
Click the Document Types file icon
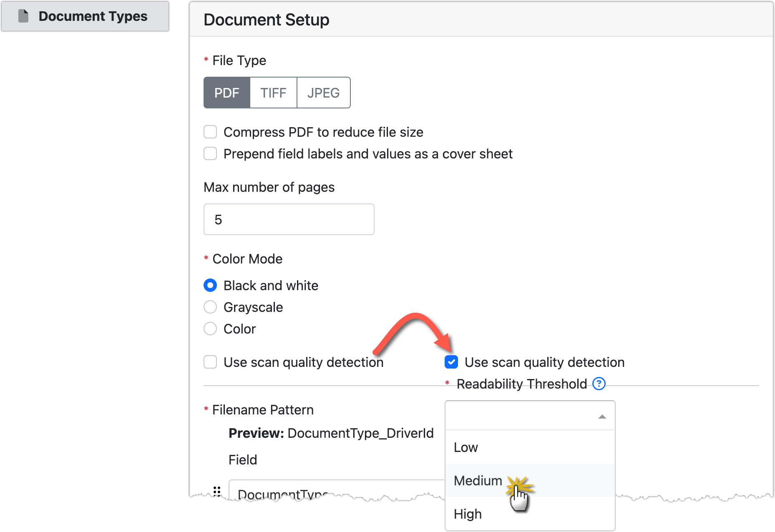click(24, 16)
